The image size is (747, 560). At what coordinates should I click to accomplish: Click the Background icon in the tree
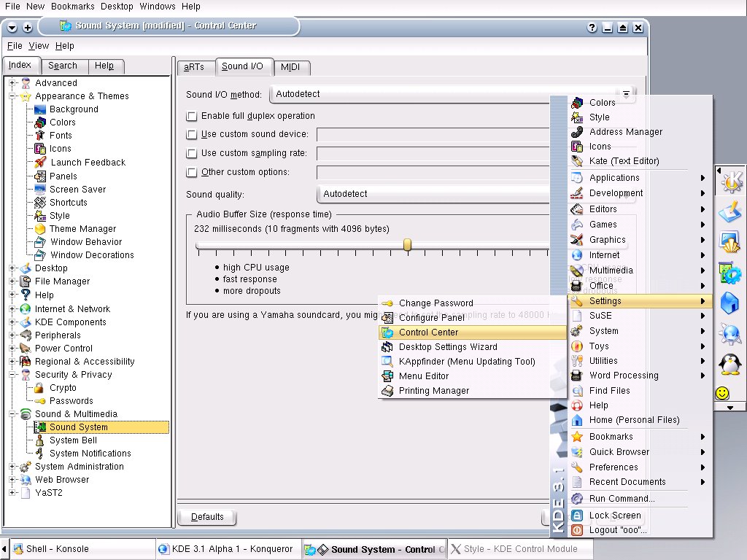click(x=40, y=109)
